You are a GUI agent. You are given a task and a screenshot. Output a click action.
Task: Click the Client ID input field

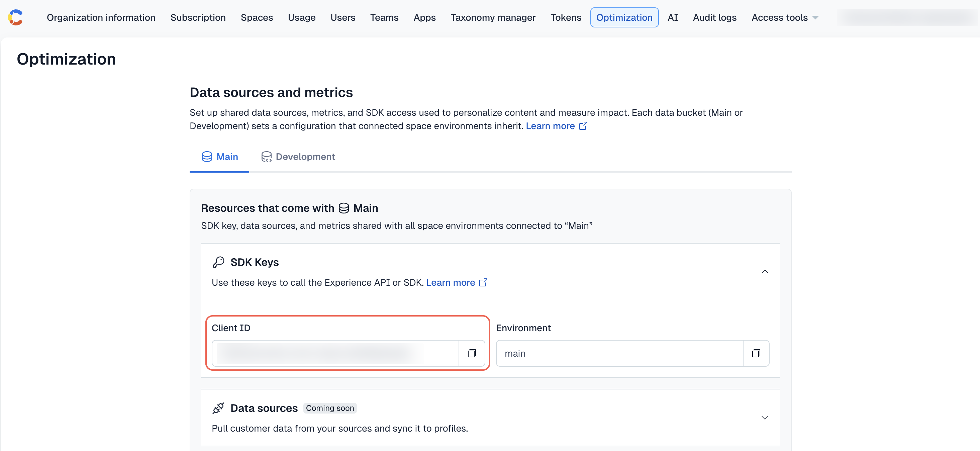335,353
